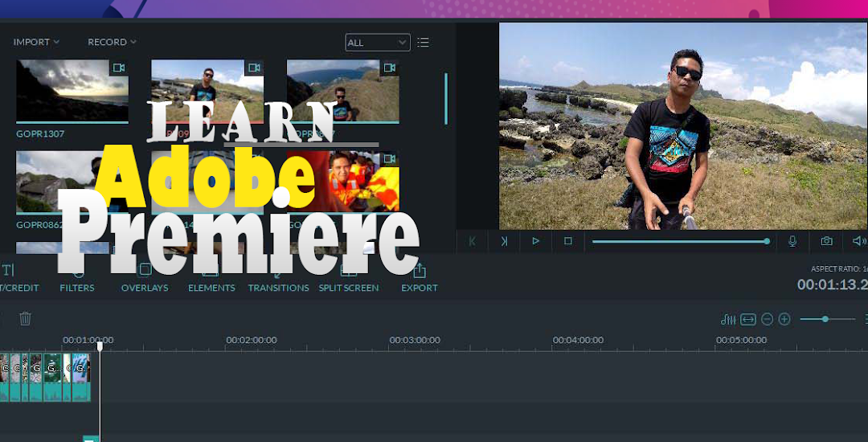Jump to previous frame in preview
The image size is (868, 442).
click(473, 241)
